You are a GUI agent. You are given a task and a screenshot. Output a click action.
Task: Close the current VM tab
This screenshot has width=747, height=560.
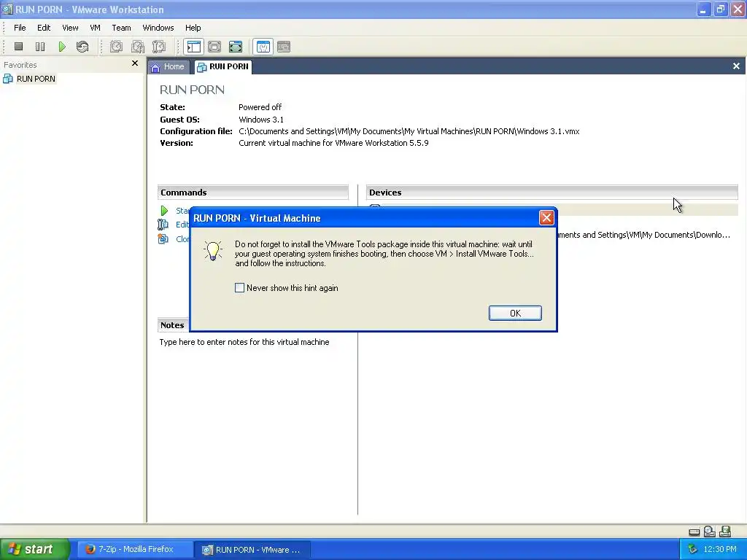[x=736, y=66]
